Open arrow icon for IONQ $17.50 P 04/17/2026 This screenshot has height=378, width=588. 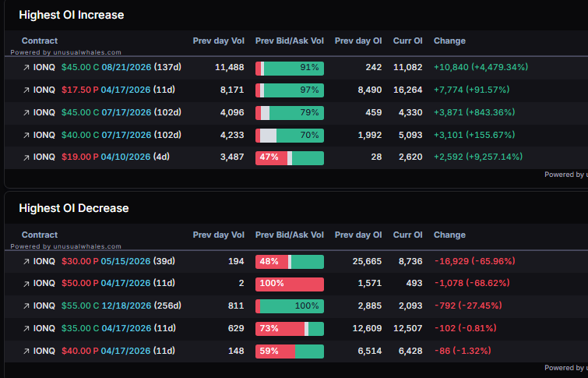[x=26, y=90]
